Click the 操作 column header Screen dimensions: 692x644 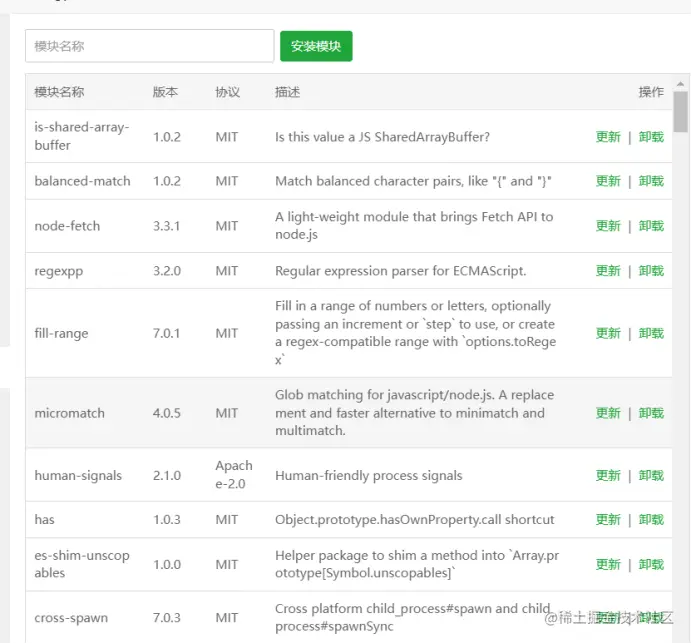point(651,92)
